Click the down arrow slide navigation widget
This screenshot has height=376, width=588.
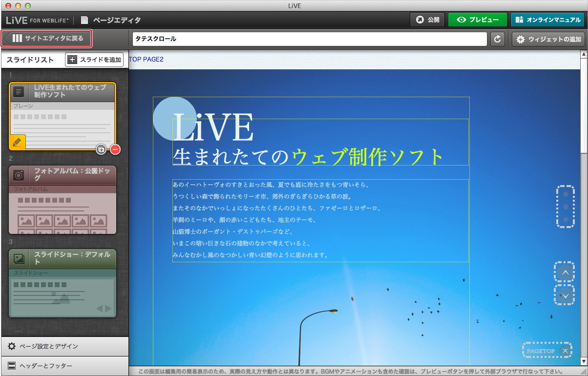565,295
